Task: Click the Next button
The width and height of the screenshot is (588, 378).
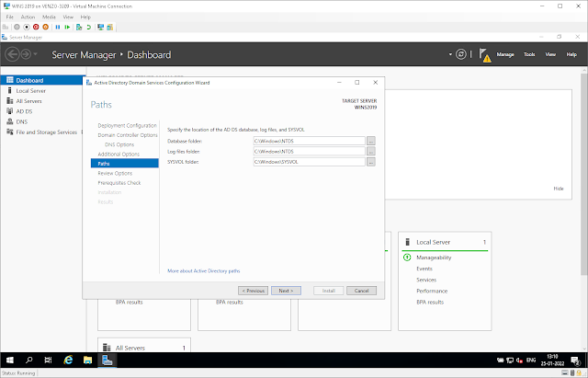Action: click(x=286, y=291)
